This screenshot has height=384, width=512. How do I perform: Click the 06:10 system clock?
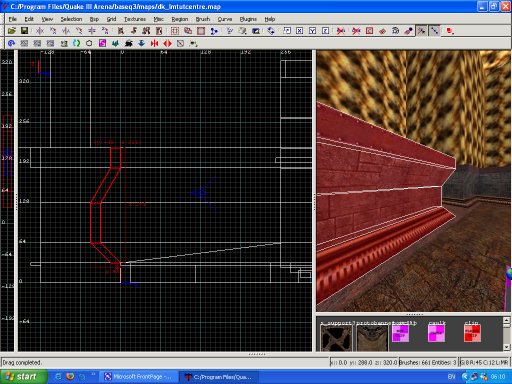(x=498, y=377)
